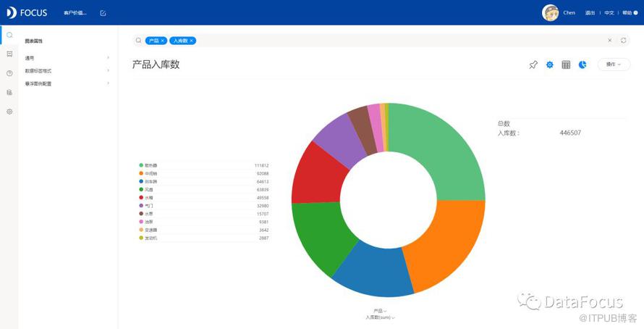Click the edit icon beside the project name
This screenshot has width=644, height=329.
pyautogui.click(x=103, y=13)
